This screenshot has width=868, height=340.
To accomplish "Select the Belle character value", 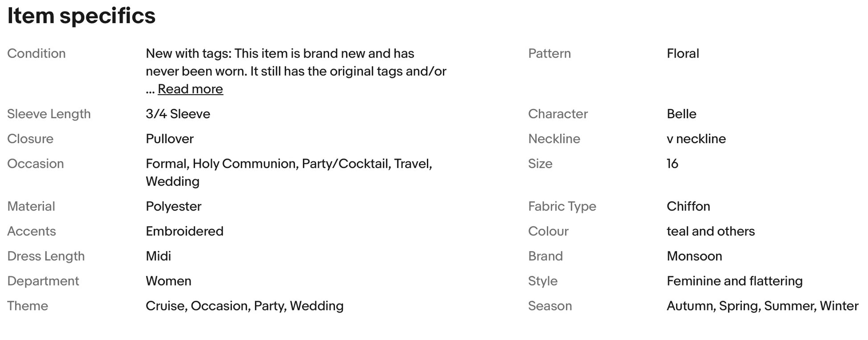I will [681, 114].
